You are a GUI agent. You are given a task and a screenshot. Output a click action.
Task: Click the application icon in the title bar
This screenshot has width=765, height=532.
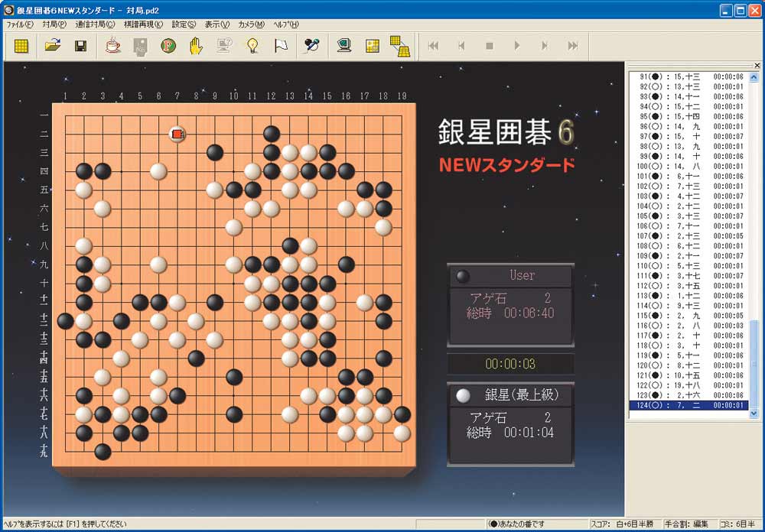pyautogui.click(x=8, y=10)
